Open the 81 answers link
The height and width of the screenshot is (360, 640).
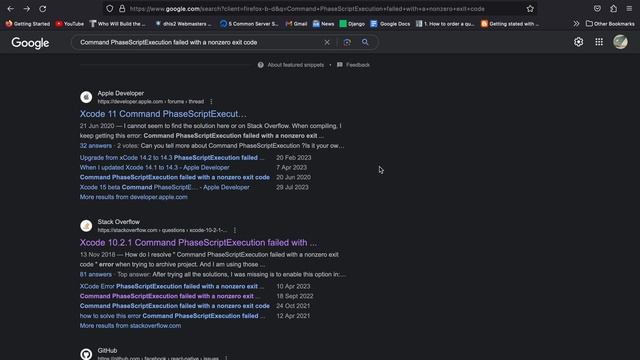(x=96, y=274)
